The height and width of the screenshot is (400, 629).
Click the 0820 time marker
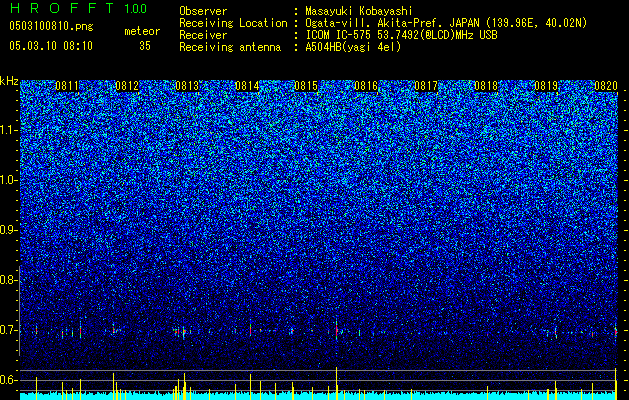coord(606,86)
